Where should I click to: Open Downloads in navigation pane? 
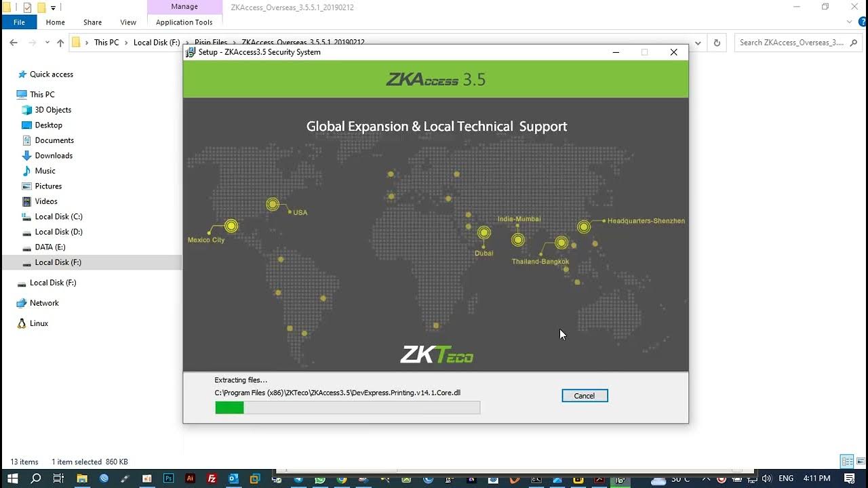54,156
